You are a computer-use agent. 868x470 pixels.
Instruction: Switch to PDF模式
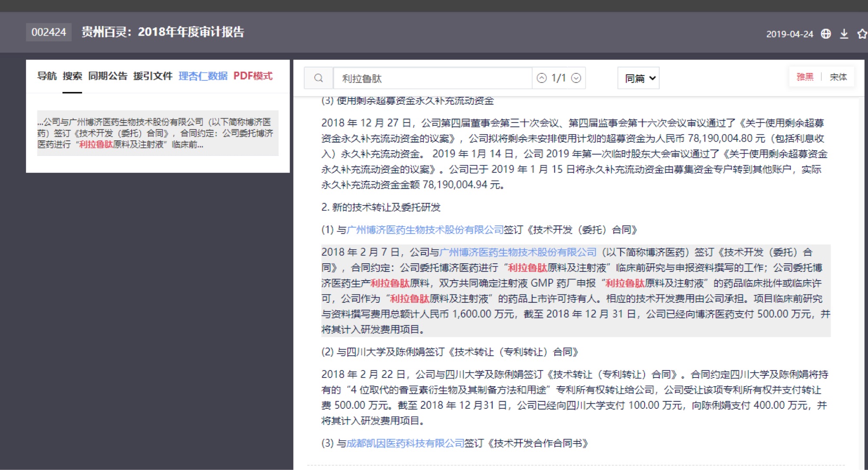(x=253, y=76)
